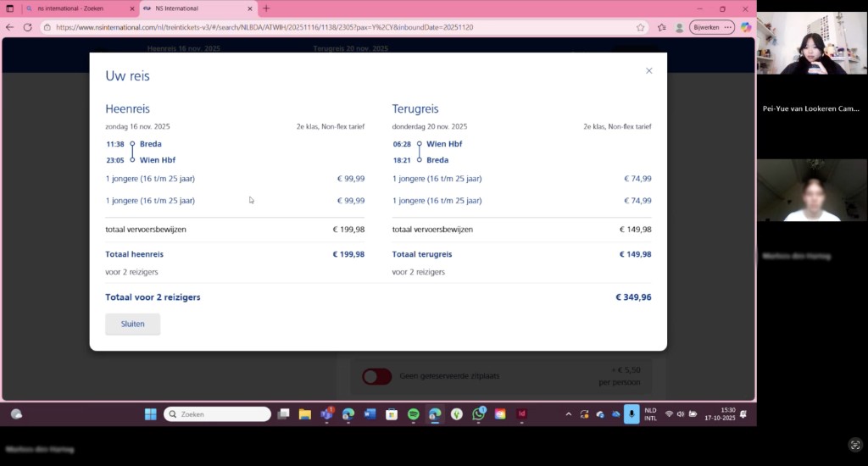Viewport: 868px width, 466px height.
Task: Reload the current page
Action: [x=27, y=27]
